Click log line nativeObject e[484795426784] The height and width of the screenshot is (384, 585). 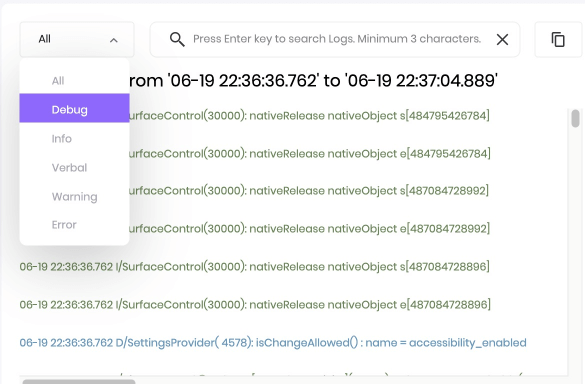(310, 153)
